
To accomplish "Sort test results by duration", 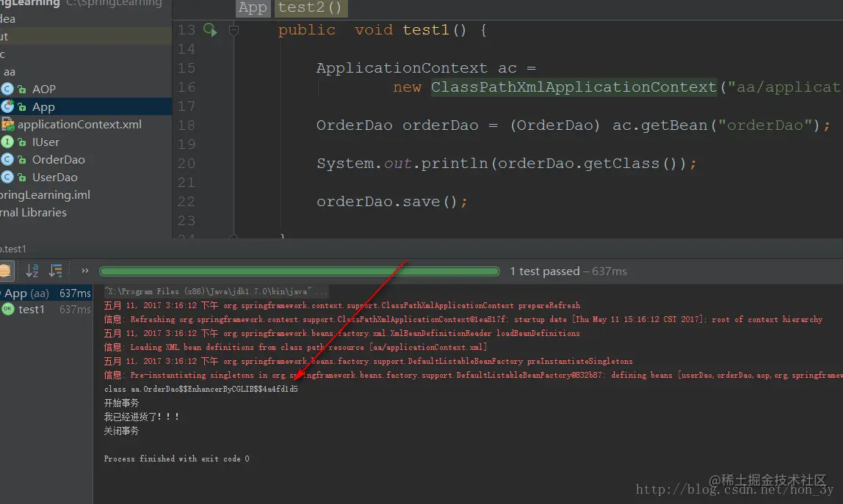I will (55, 271).
